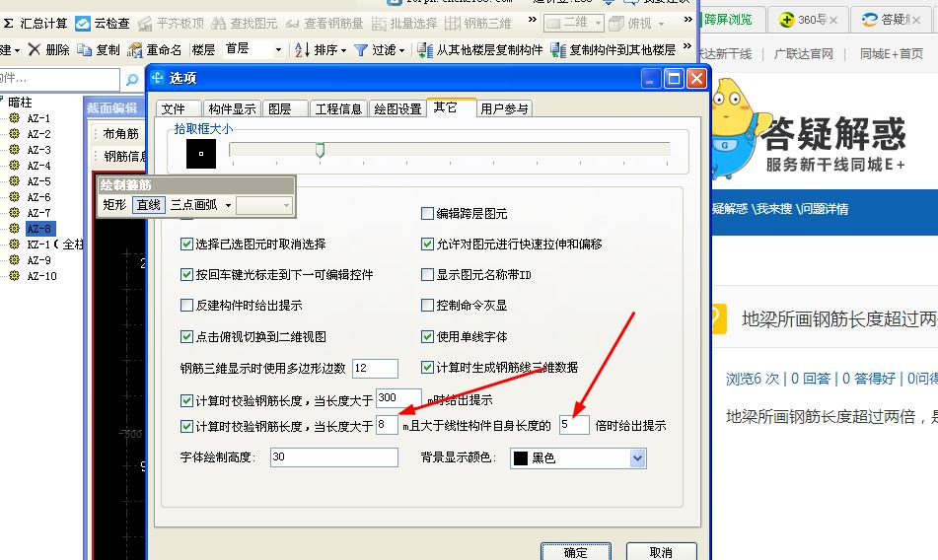This screenshot has width=938, height=560.
Task: Open 钢筋三维 view icon
Action: (x=453, y=24)
